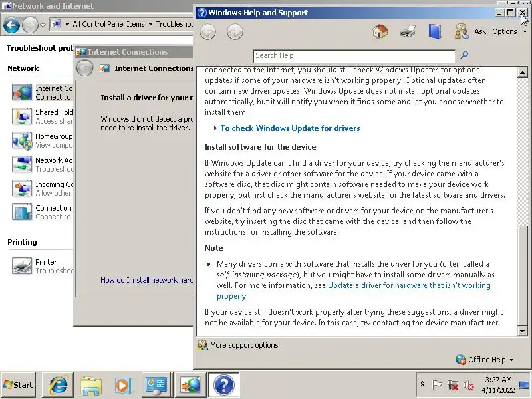
Task: Click the Print icon in Help toolbar
Action: (x=408, y=31)
